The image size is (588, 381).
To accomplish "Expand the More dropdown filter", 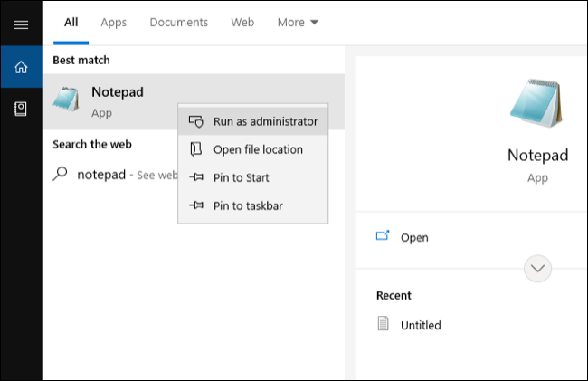I will point(298,23).
